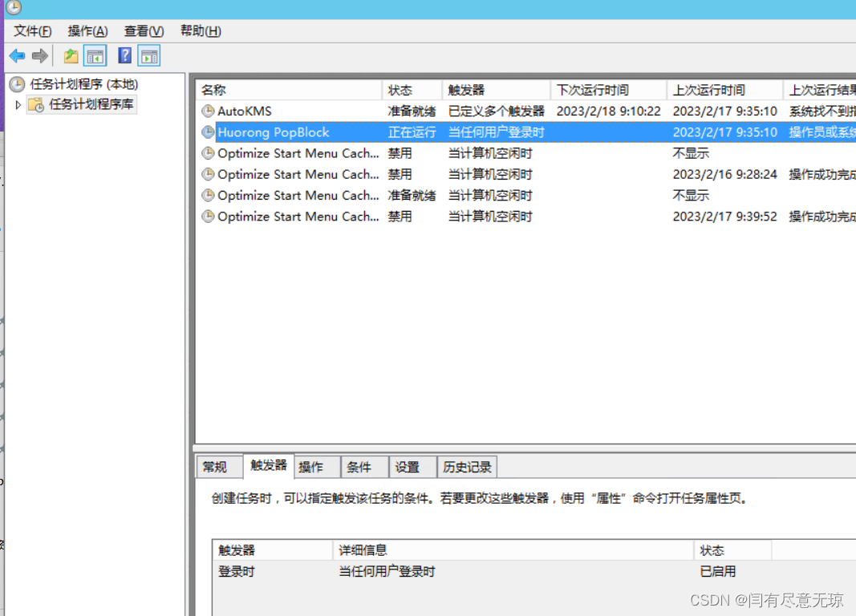
Task: Switch to the 触发器 tab
Action: click(x=269, y=465)
